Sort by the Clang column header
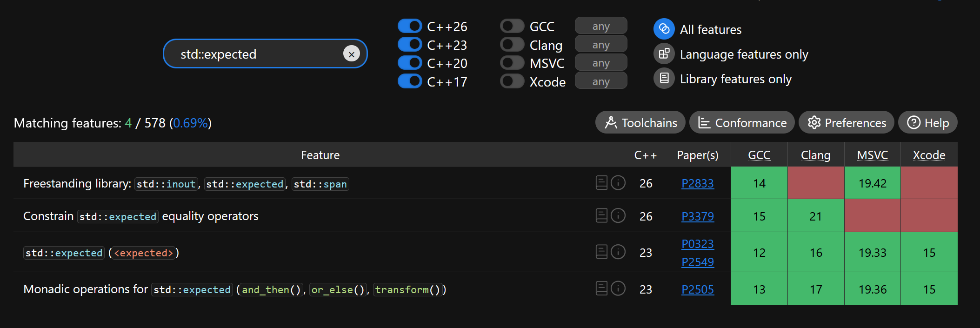This screenshot has width=980, height=328. (816, 155)
